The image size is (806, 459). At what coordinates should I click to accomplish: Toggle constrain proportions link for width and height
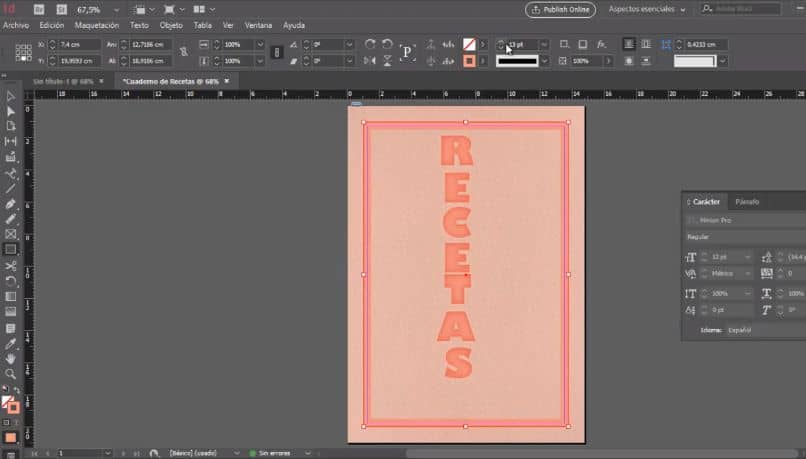coord(183,53)
